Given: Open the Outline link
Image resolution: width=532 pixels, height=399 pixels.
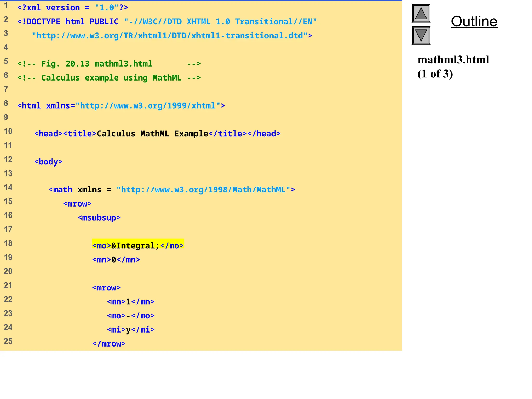Looking at the screenshot, I should point(474,21).
